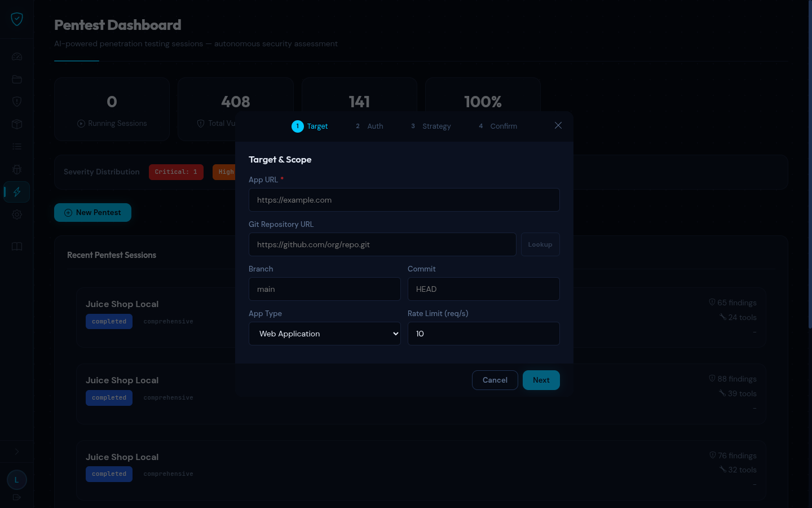
Task: Open the book documentation icon in sidebar
Action: point(17,247)
